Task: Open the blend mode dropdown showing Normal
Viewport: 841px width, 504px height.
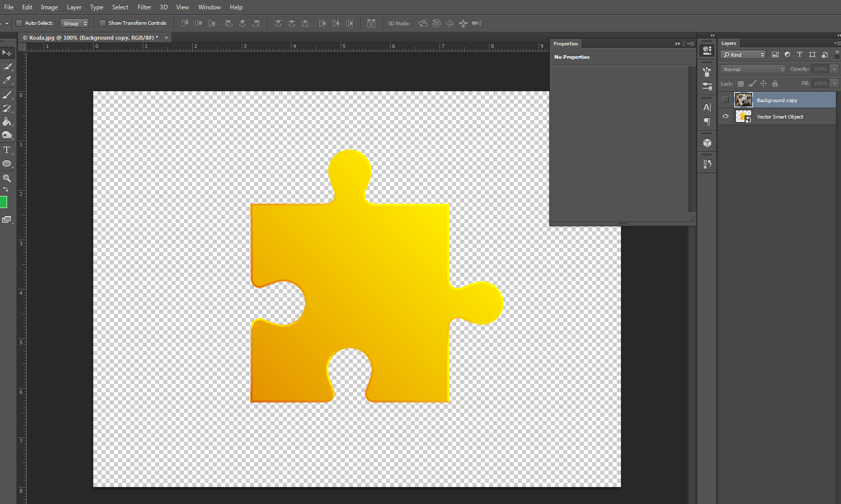Action: pos(752,69)
